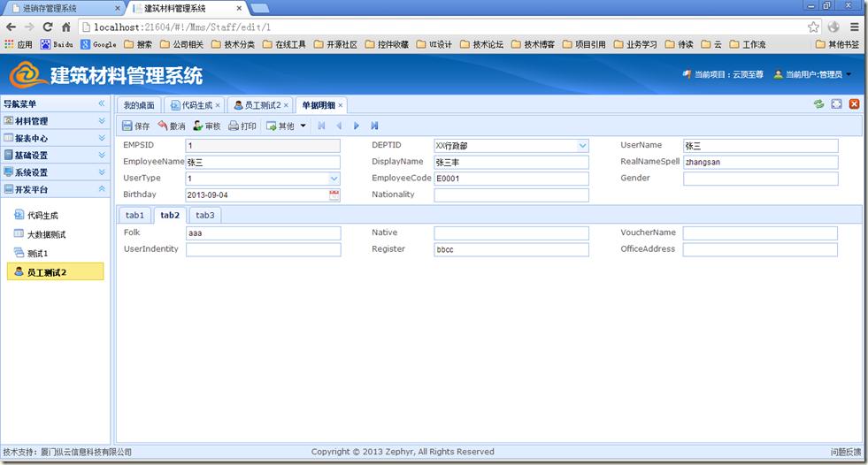Go to the last record arrow
868x465 pixels.
click(375, 126)
